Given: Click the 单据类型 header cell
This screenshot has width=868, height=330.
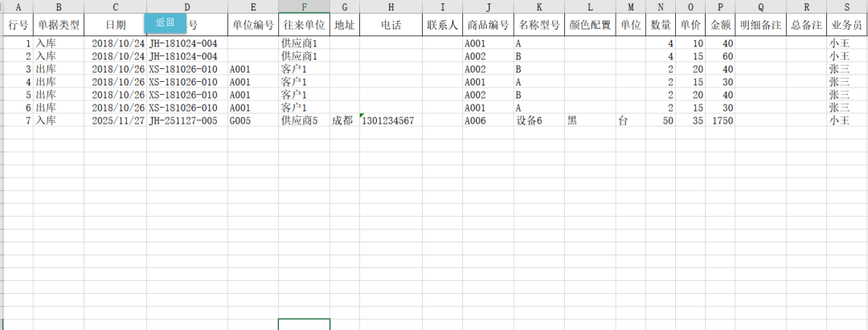Looking at the screenshot, I should point(58,25).
